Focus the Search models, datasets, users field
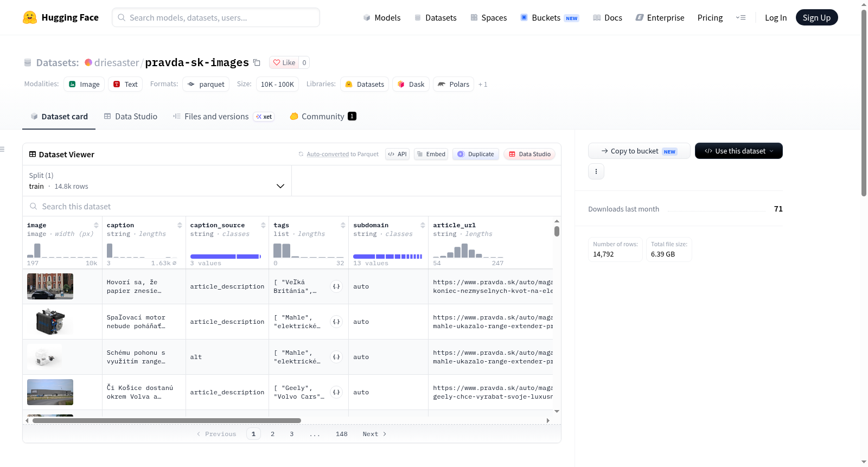 coord(216,17)
